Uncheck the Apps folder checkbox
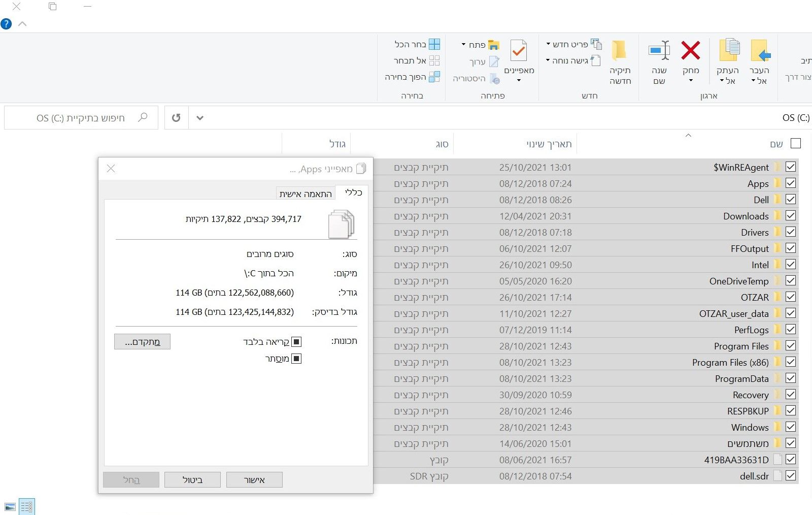The width and height of the screenshot is (812, 515). (x=791, y=183)
